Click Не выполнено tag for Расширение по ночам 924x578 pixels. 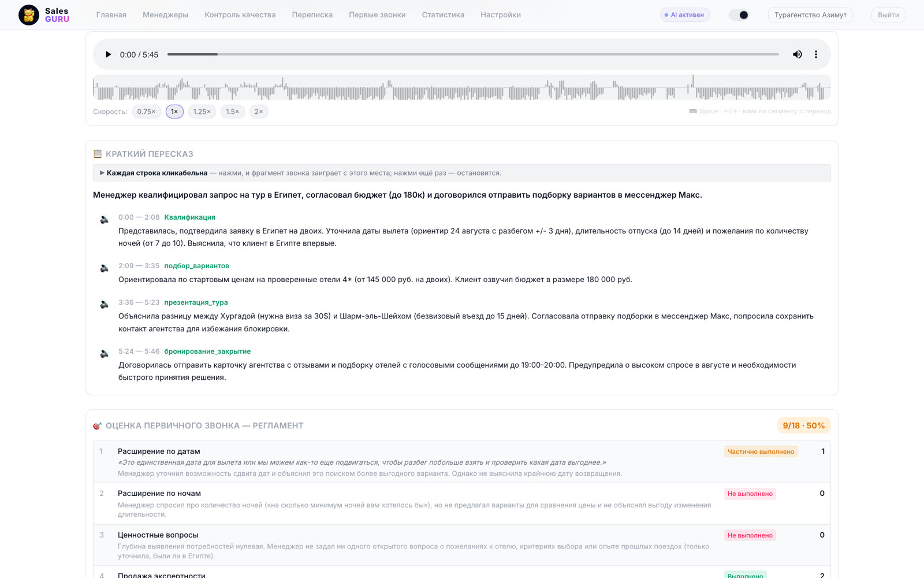point(750,494)
